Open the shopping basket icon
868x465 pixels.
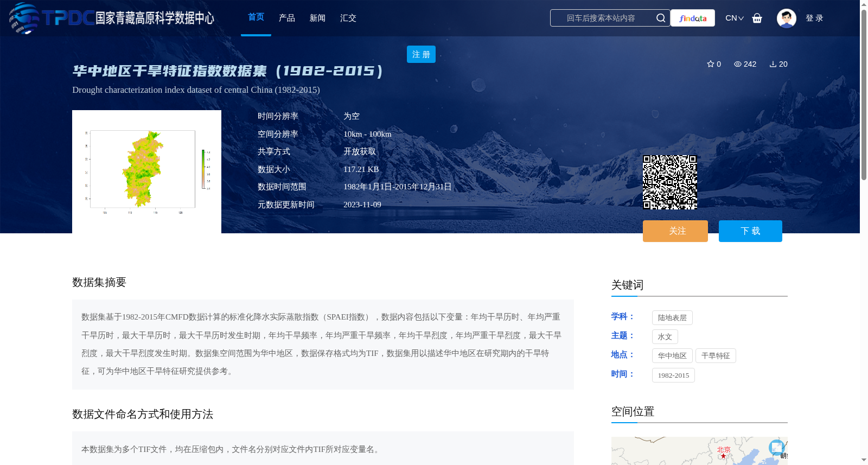tap(757, 18)
